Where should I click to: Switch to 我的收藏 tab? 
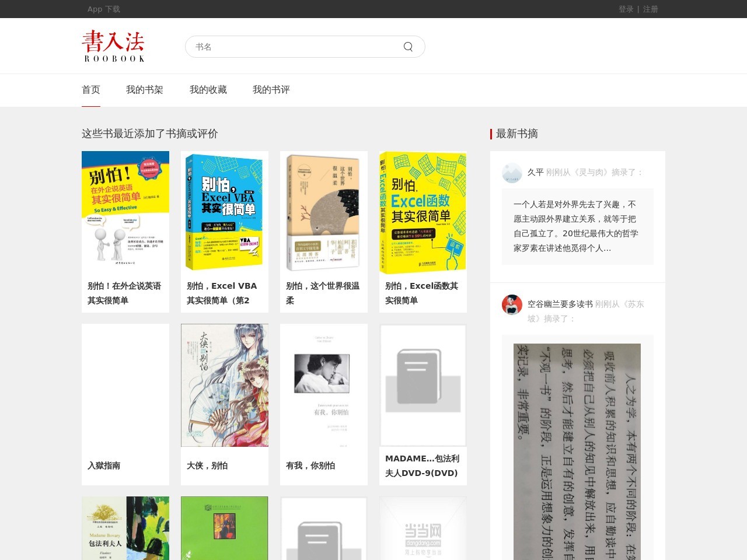point(208,90)
